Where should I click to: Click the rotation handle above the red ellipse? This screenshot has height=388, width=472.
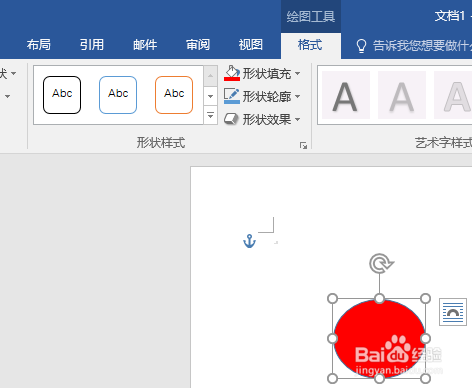381,263
